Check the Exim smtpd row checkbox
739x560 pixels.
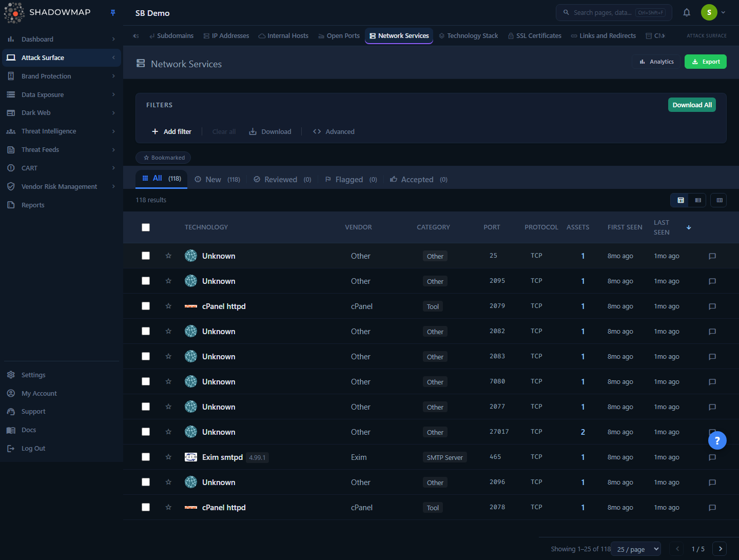click(146, 457)
